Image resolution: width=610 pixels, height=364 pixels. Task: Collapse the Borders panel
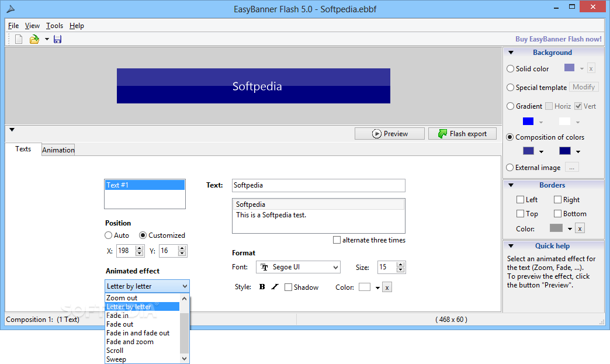coord(511,185)
